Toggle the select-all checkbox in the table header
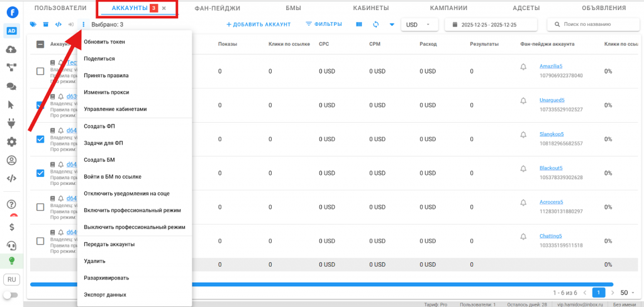This screenshot has width=644, height=307. point(40,45)
